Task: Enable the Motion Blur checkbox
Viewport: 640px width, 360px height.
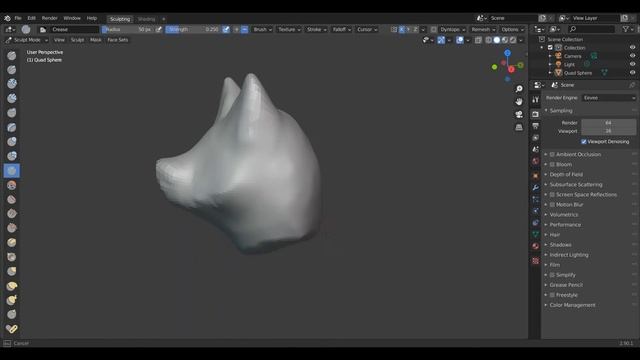Action: [552, 204]
